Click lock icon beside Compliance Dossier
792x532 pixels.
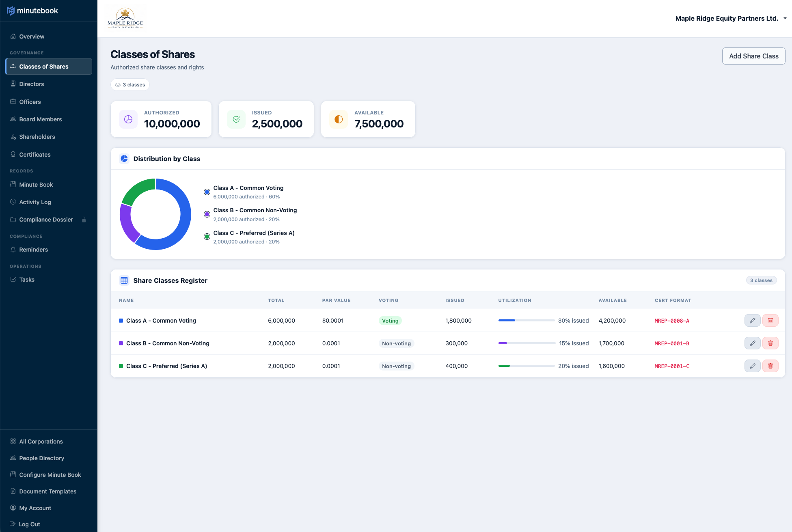click(x=84, y=220)
